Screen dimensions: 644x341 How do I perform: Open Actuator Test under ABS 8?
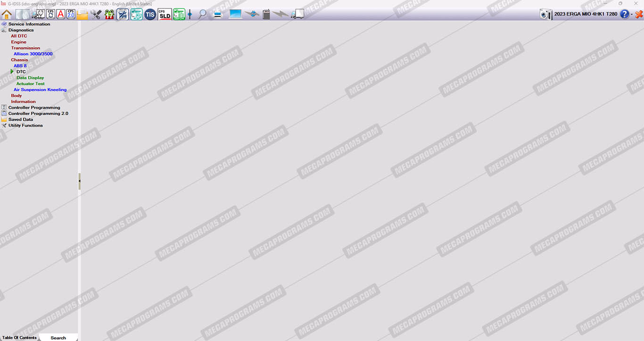[x=31, y=83]
